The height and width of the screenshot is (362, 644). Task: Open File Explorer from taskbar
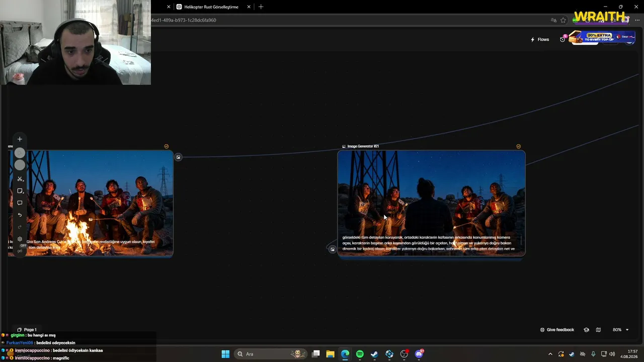click(330, 354)
